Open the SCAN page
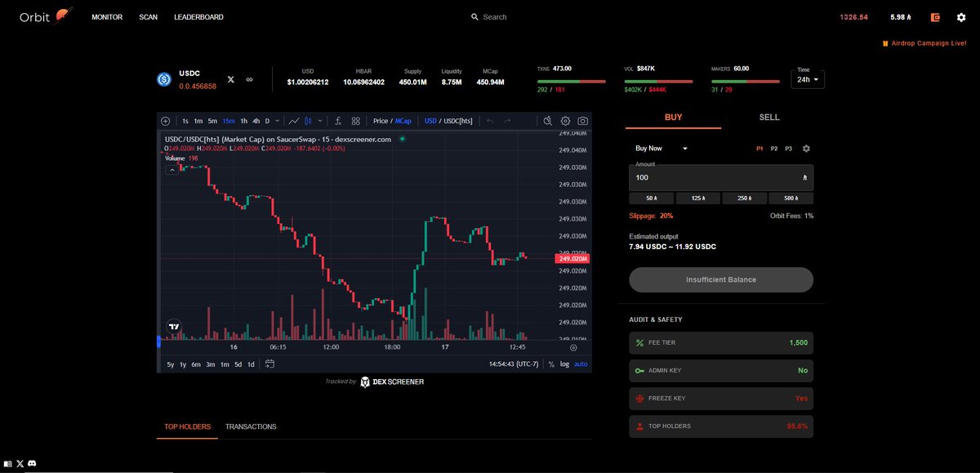Viewport: 980px width, 473px height. tap(149, 17)
